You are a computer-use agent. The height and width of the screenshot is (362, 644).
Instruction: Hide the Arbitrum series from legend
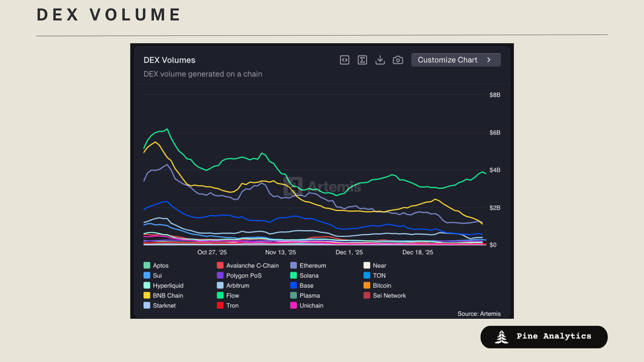coord(237,286)
